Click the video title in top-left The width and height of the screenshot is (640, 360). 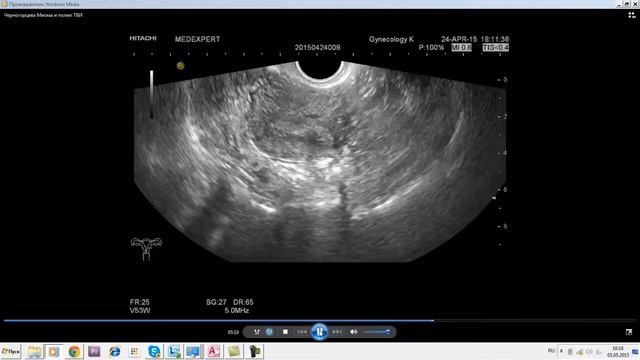(43, 15)
